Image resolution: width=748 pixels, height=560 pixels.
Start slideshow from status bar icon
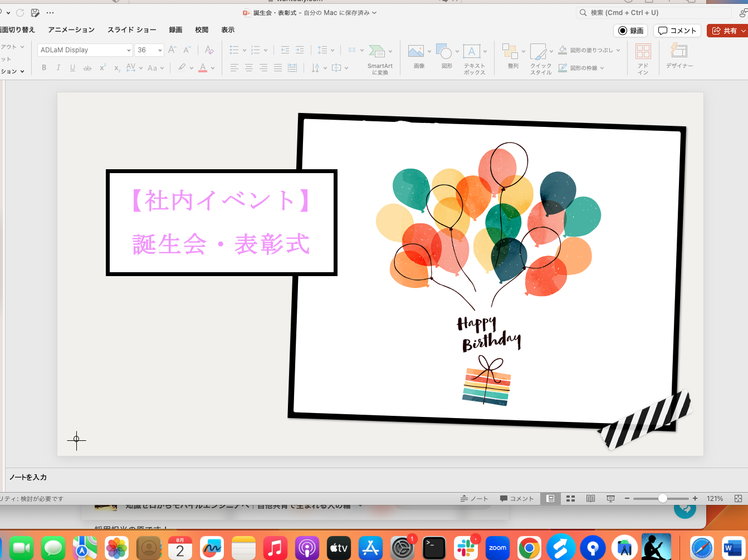(610, 498)
